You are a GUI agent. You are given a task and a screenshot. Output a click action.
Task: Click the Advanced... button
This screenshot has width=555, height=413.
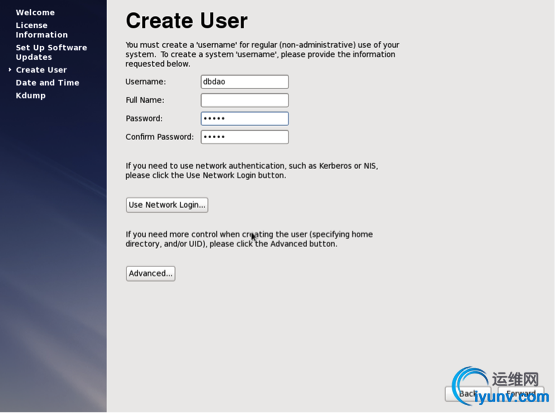click(x=150, y=274)
